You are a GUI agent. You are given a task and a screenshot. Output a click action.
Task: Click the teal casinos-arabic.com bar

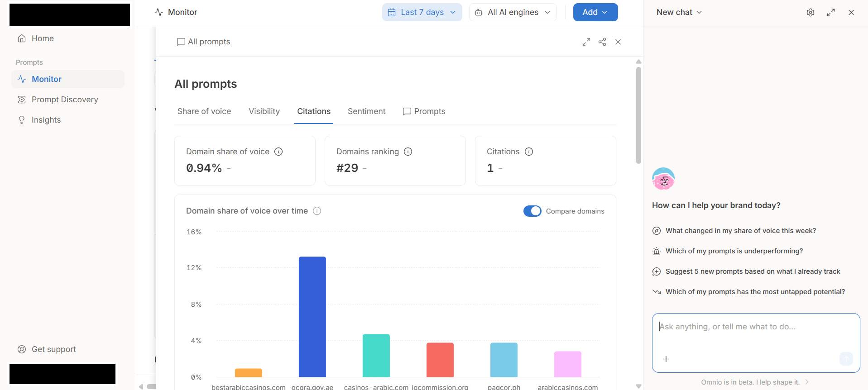coord(376,356)
